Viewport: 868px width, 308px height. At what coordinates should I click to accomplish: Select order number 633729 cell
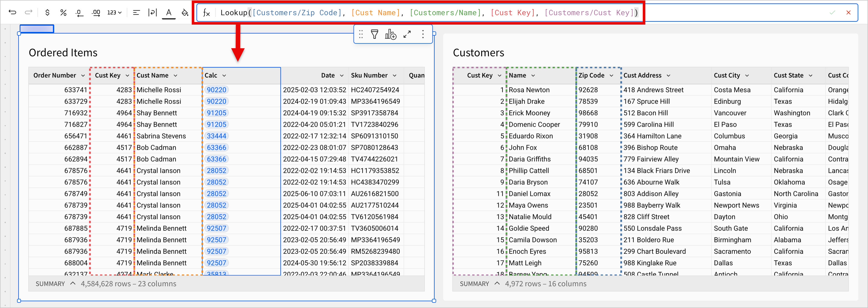pos(59,101)
